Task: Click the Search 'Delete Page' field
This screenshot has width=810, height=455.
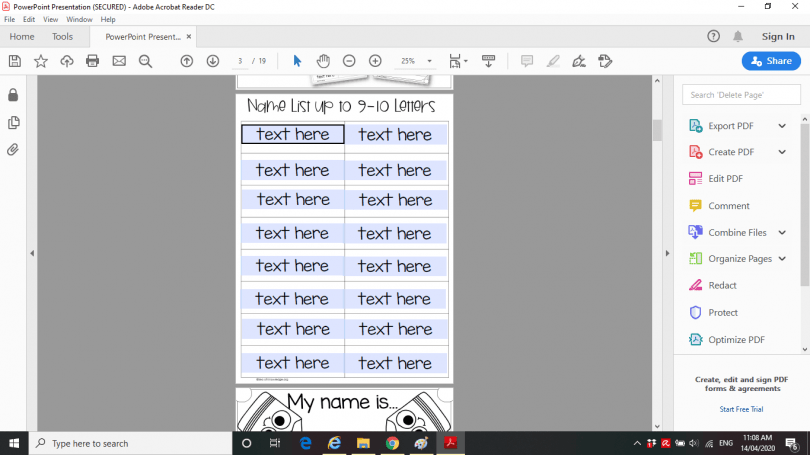Action: tap(741, 95)
